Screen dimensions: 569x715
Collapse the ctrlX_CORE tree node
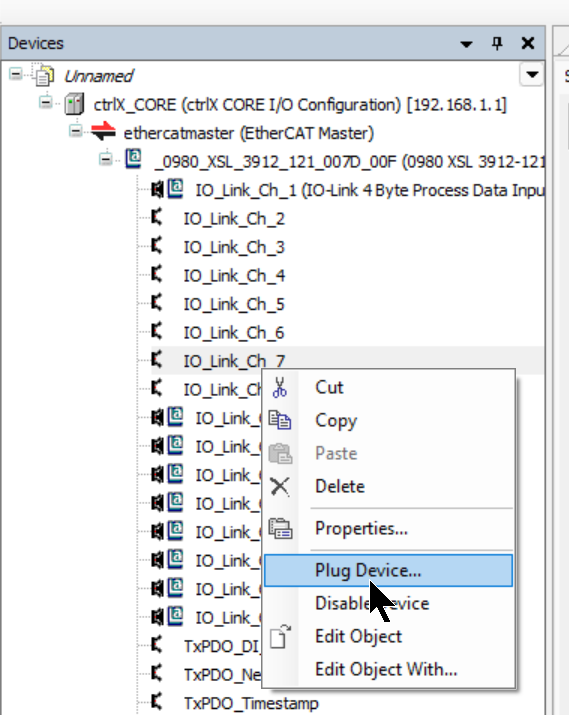click(x=45, y=102)
